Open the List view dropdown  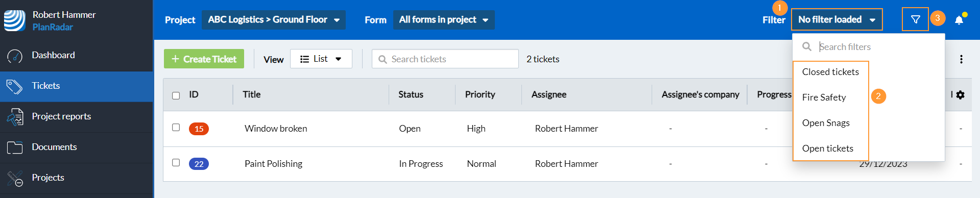(x=321, y=59)
